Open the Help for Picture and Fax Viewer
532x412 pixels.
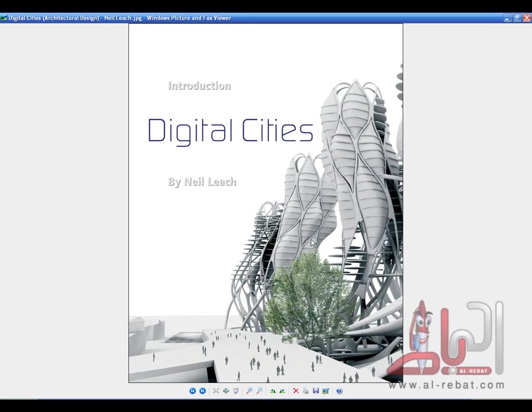pyautogui.click(x=339, y=391)
